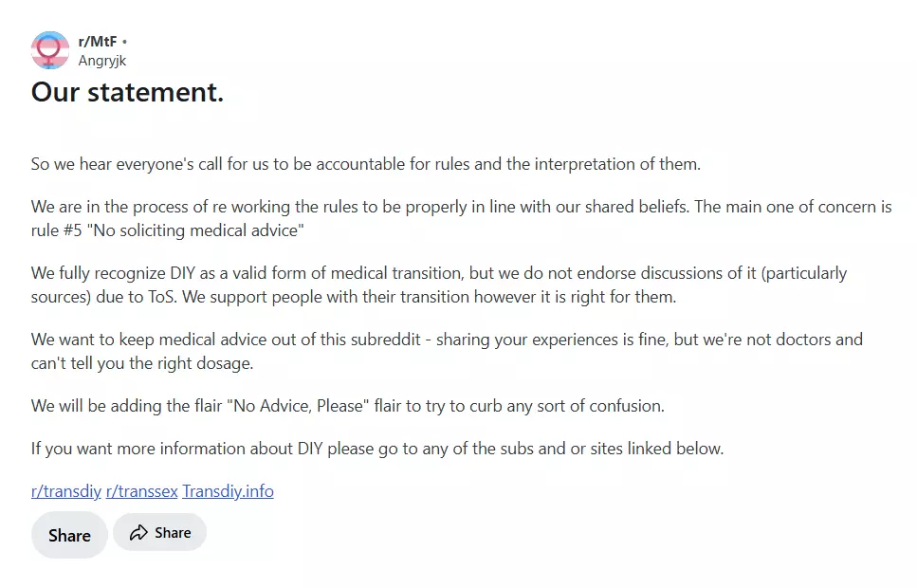Click the Share button with arrow icon
The image size is (917, 588).
pos(159,532)
